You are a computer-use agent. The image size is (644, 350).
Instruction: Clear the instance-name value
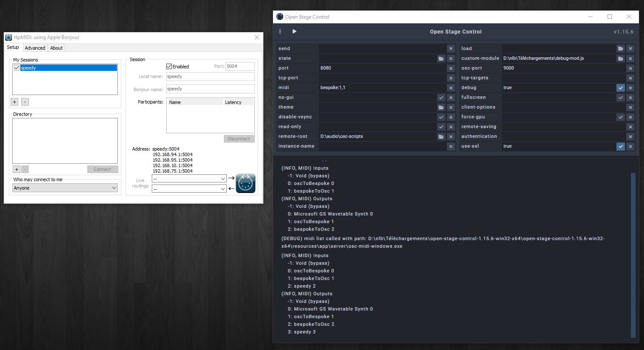tap(451, 146)
